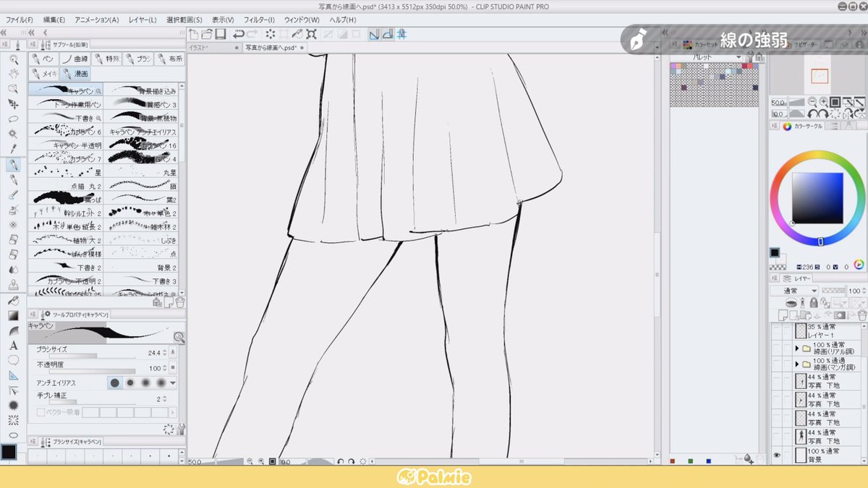Delete sub tool via trash icon

click(x=180, y=302)
